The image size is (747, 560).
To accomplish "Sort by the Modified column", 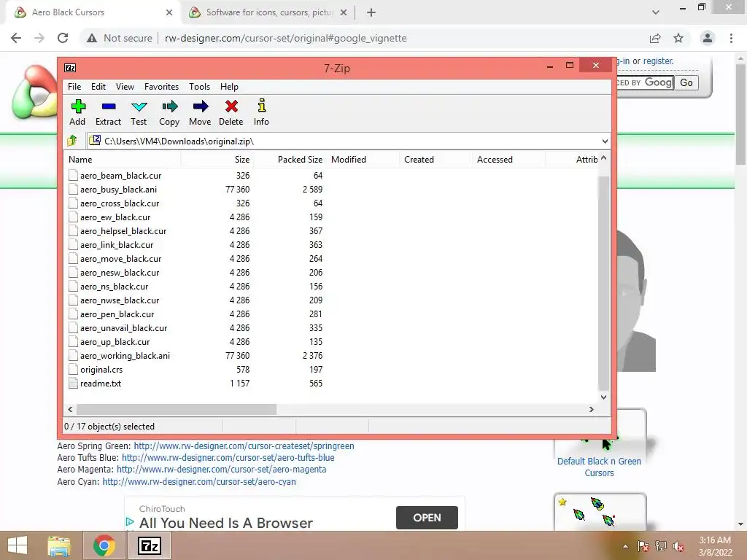I will tap(363, 160).
